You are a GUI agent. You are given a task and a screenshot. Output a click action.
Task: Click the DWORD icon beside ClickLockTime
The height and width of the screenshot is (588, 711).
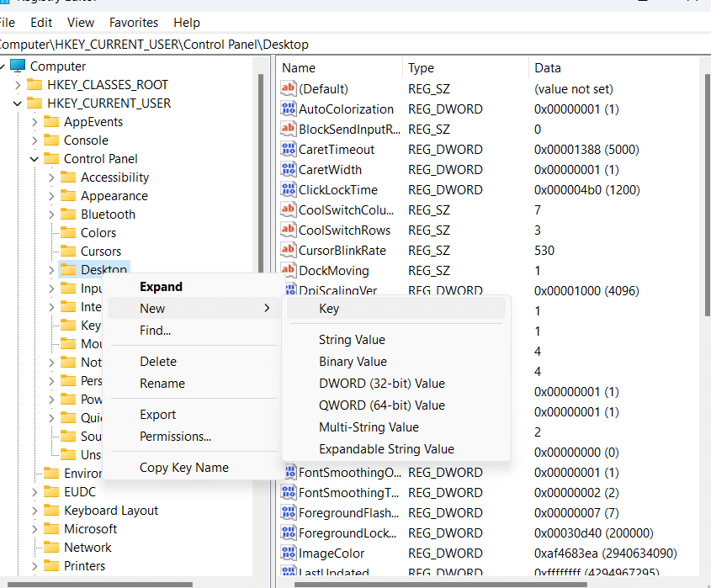click(x=289, y=189)
